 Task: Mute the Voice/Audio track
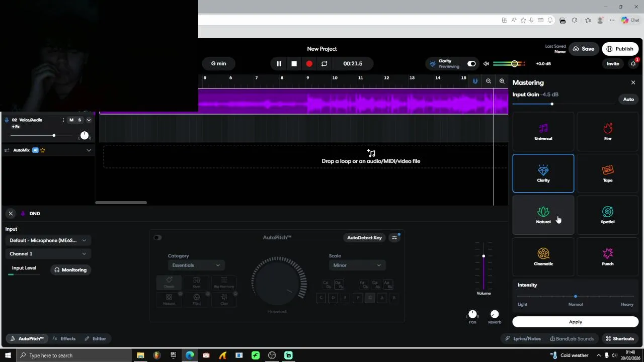click(x=71, y=120)
